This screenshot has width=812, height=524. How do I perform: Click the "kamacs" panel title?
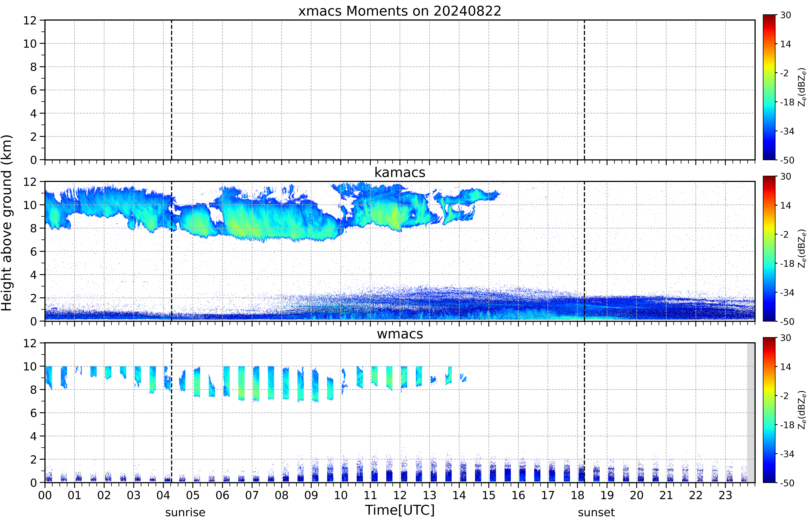[x=400, y=172]
